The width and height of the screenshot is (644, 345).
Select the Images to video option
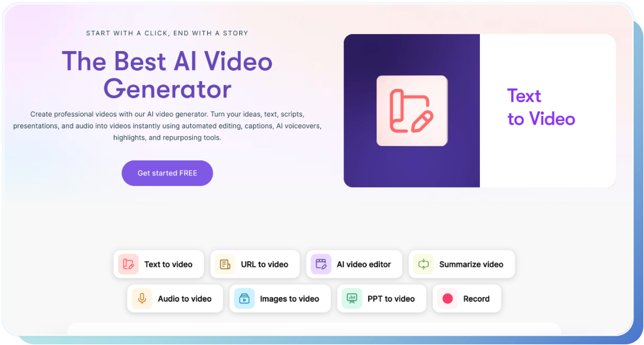pyautogui.click(x=280, y=299)
